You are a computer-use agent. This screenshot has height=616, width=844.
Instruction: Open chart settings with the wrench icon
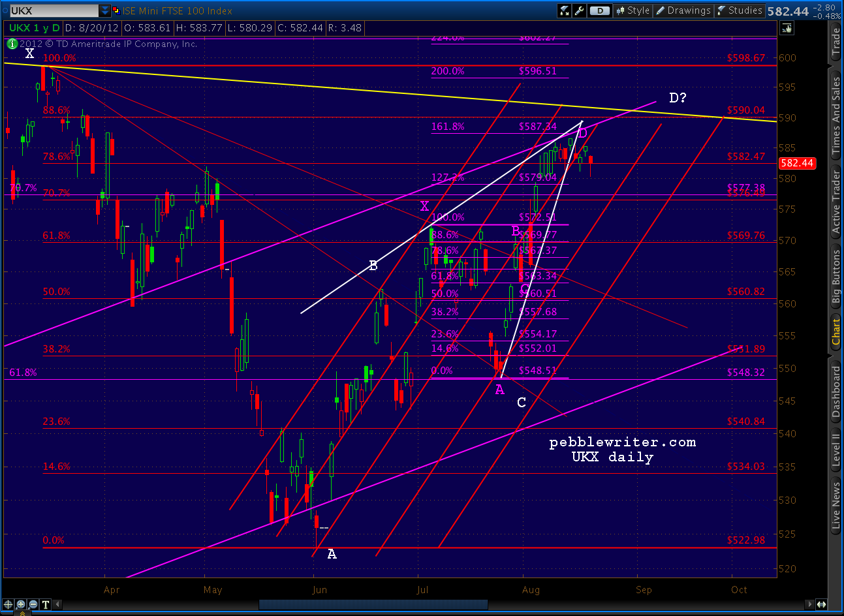coord(579,10)
